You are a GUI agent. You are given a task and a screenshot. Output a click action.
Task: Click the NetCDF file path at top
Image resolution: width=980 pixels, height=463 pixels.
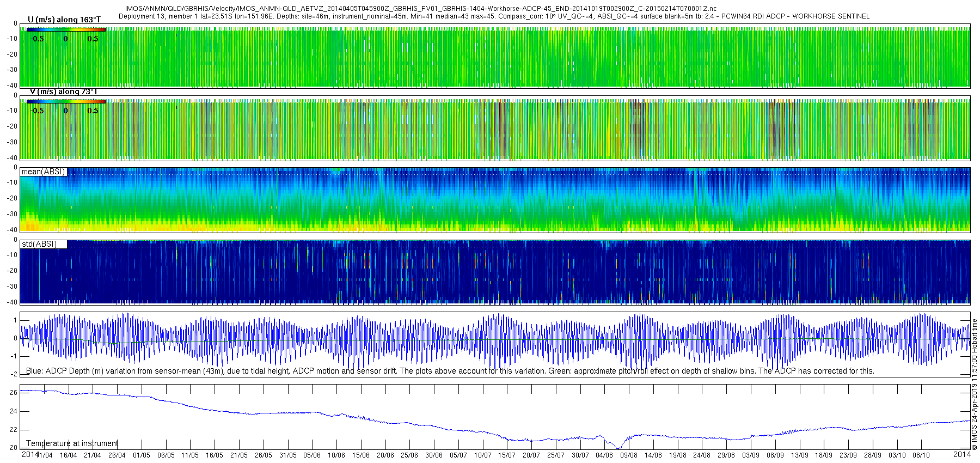coord(421,9)
